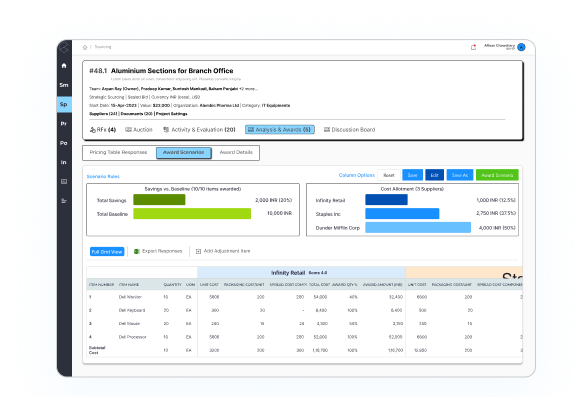Open the Home icon in the dark sidebar
The height and width of the screenshot is (397, 586).
[64, 66]
